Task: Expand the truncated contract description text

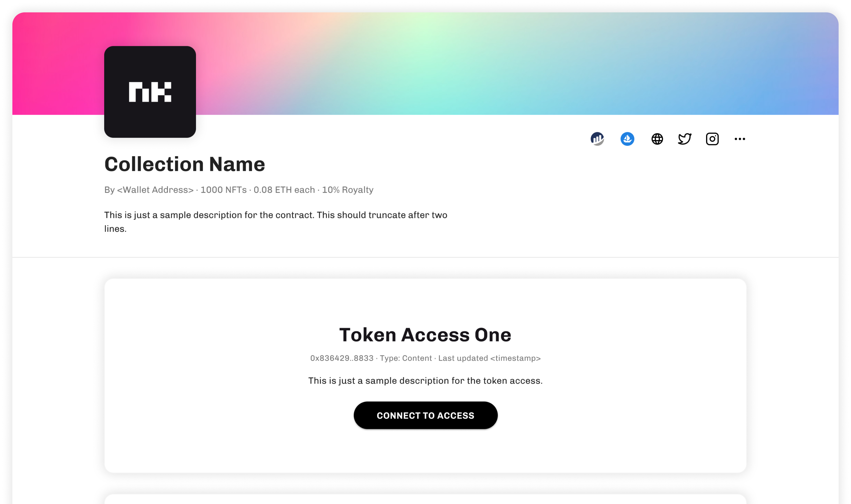Action: click(x=276, y=222)
